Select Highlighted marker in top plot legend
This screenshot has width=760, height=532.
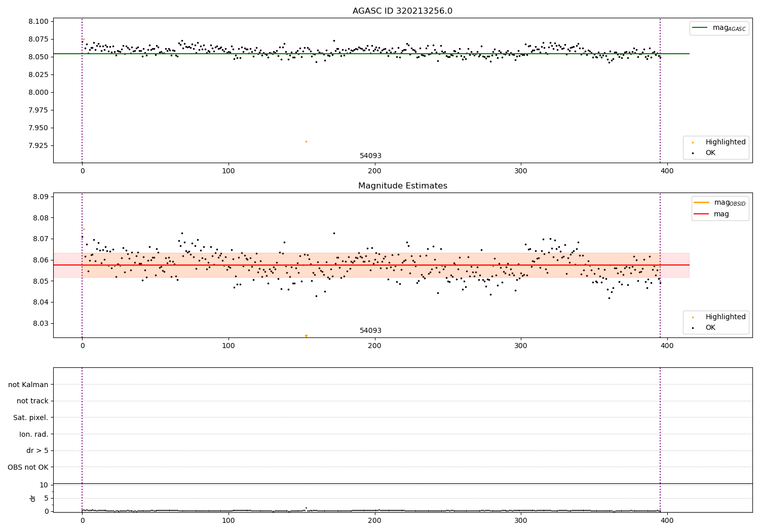693,142
